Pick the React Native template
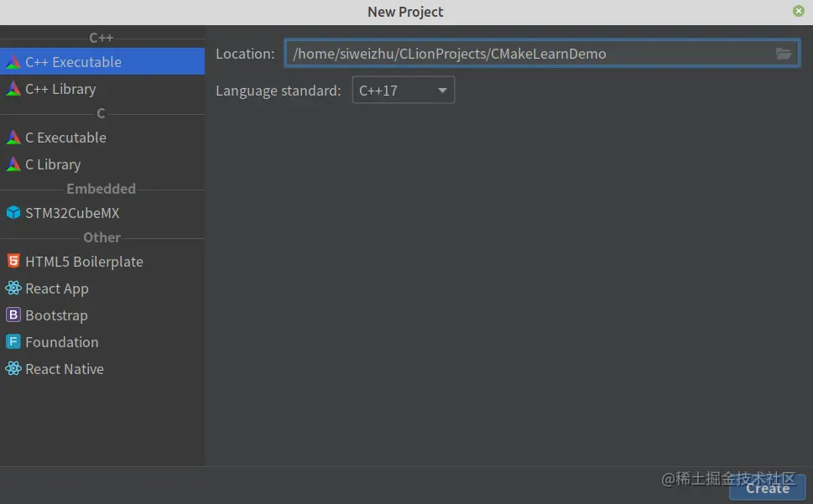Image resolution: width=813 pixels, height=504 pixels. pos(102,369)
